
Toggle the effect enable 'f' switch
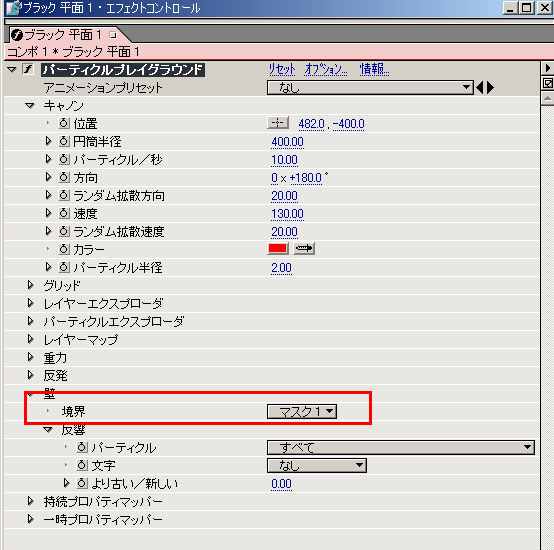click(28, 69)
